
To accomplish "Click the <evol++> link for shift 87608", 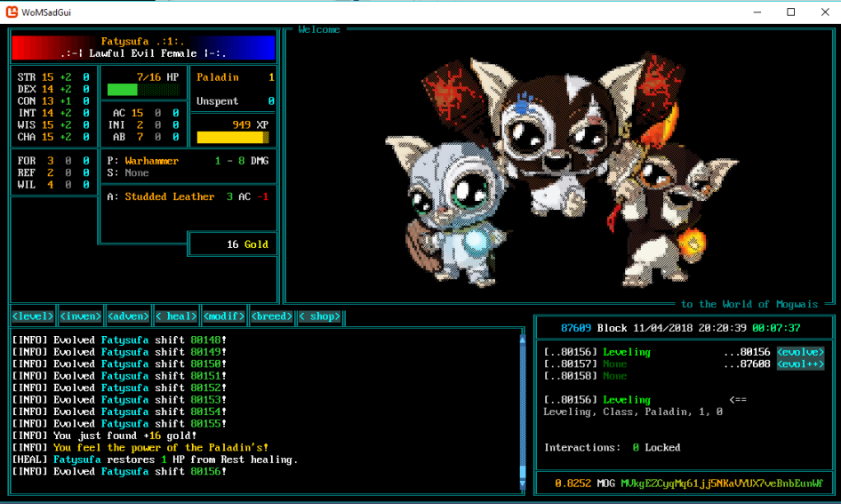I will point(800,364).
